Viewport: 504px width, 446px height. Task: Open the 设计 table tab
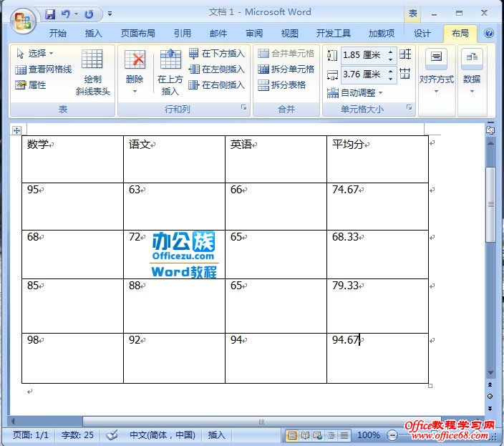click(422, 34)
